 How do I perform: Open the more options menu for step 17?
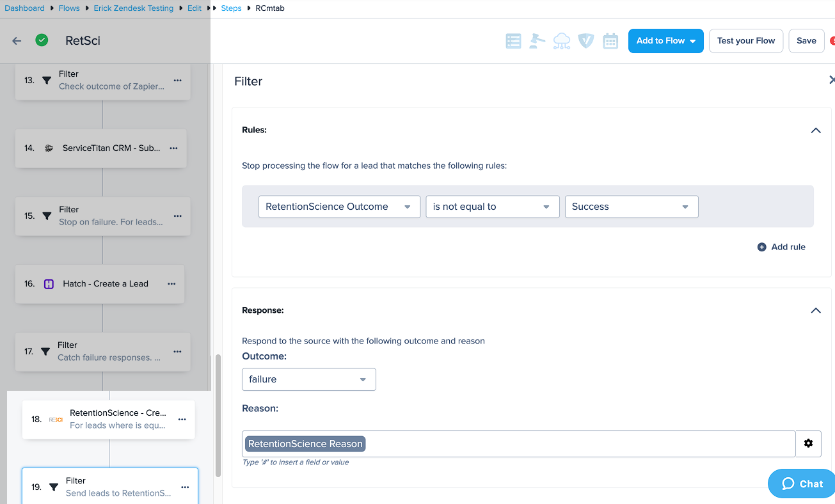click(178, 352)
